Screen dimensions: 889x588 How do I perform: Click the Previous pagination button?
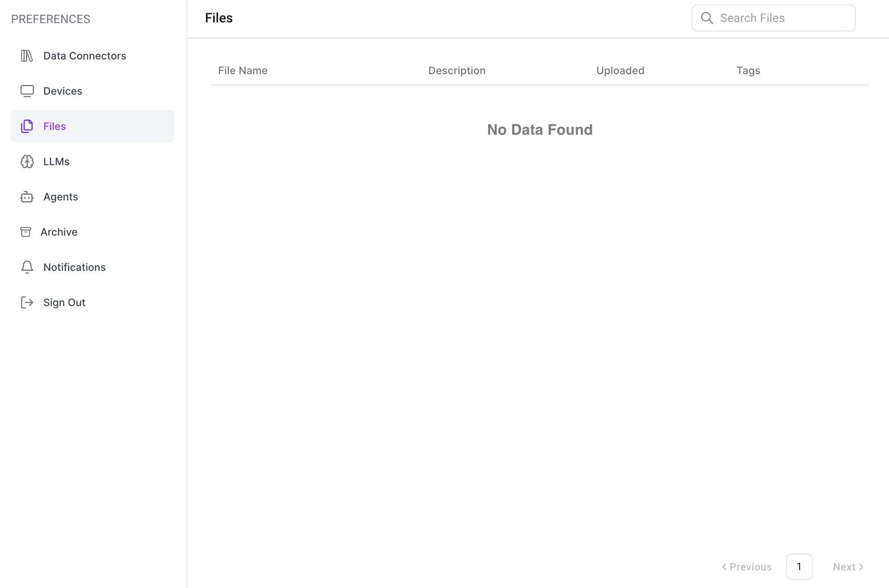[747, 567]
